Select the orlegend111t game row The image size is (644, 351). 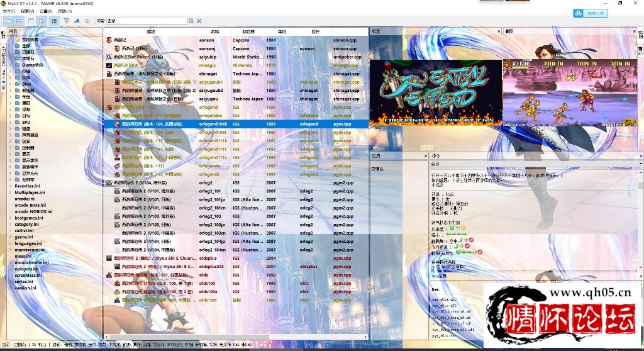coord(236,149)
